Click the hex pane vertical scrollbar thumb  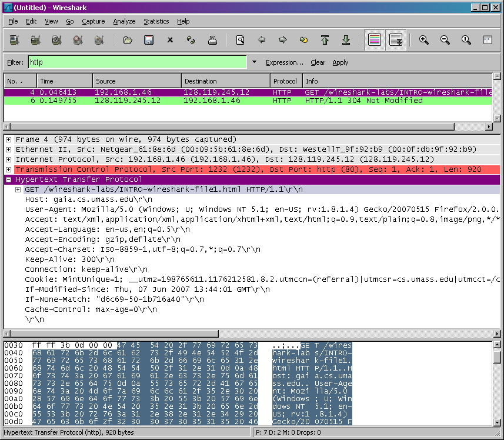coord(496,356)
